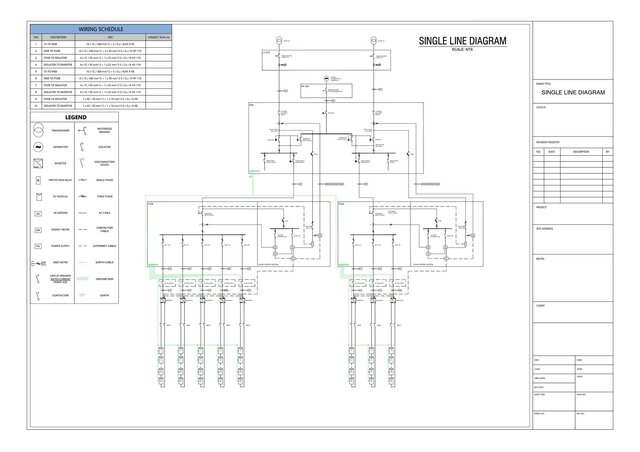The width and height of the screenshot is (640, 452).
Task: Click the 'ETHERNET CABLE' label in the legend
Action: point(104,246)
